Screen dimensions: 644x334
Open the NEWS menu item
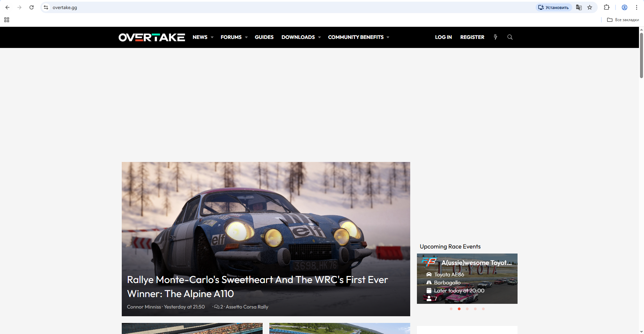[x=200, y=37]
